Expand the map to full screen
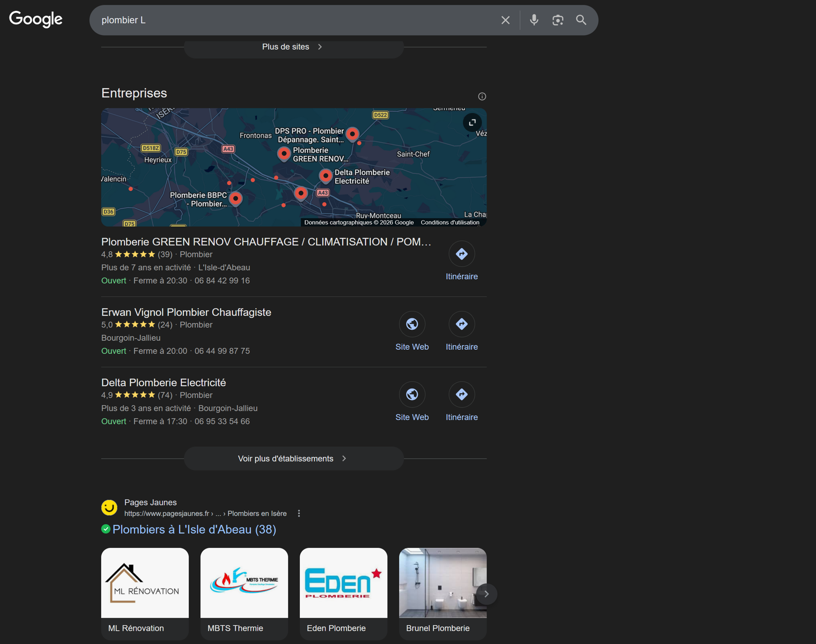 coord(472,123)
